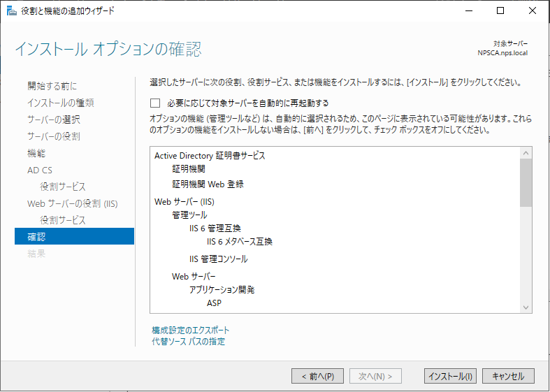Select the サーバーの選択 step
Image resolution: width=550 pixels, height=392 pixels.
[x=54, y=119]
